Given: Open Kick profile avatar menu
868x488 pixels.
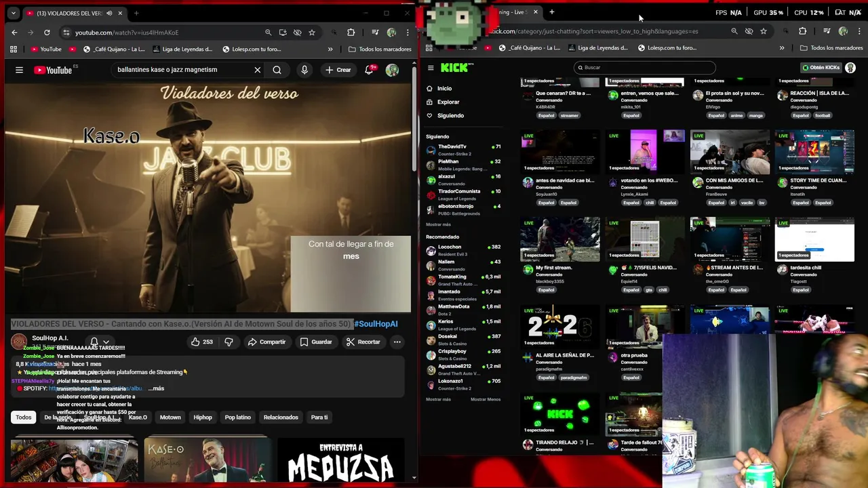Looking at the screenshot, I should (x=850, y=68).
